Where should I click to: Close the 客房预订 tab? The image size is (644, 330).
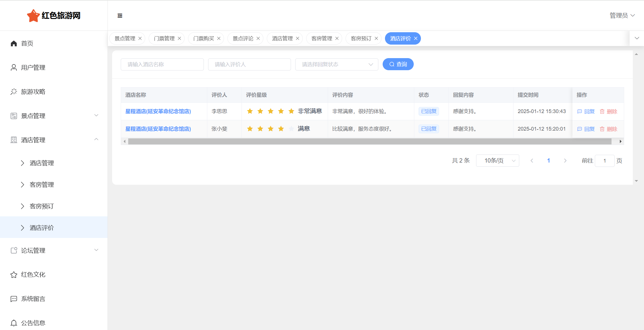pyautogui.click(x=376, y=39)
